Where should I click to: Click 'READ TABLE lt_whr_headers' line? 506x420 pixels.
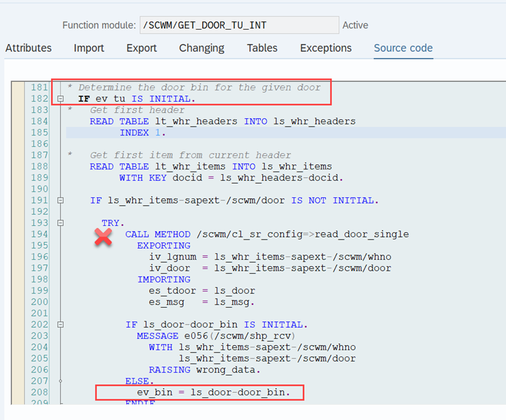[223, 121]
